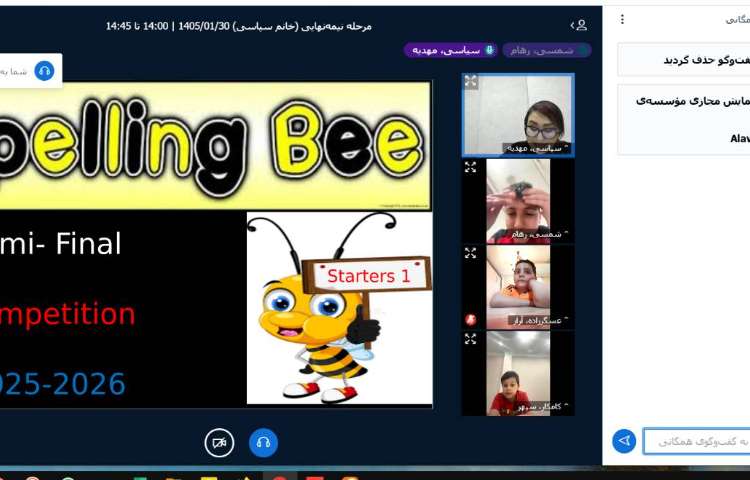
Task: Click chat message containing مجازی مؤسسه‌ی
Action: click(x=684, y=120)
